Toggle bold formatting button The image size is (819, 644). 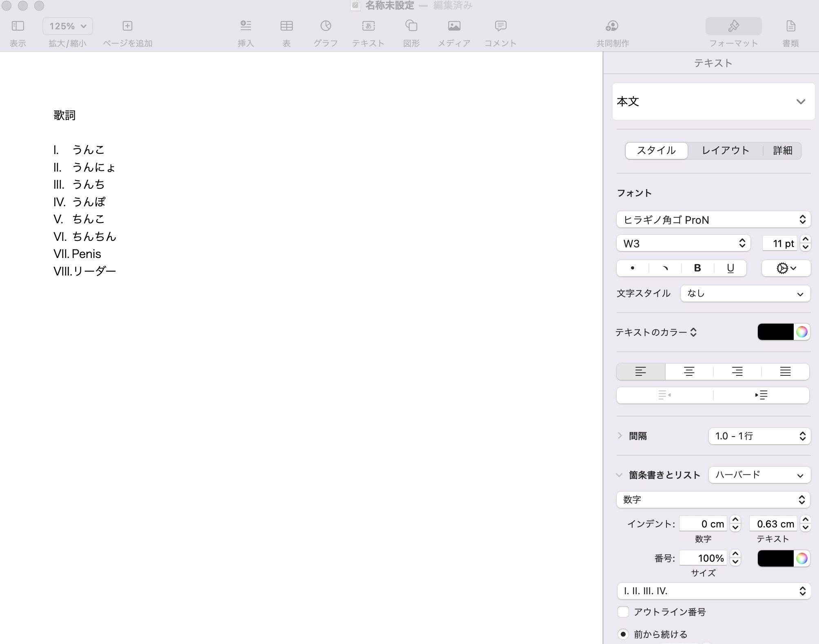pyautogui.click(x=697, y=268)
